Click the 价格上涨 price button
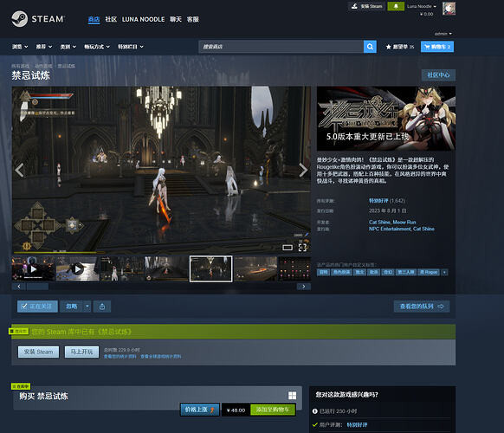504x433 pixels. pos(199,410)
